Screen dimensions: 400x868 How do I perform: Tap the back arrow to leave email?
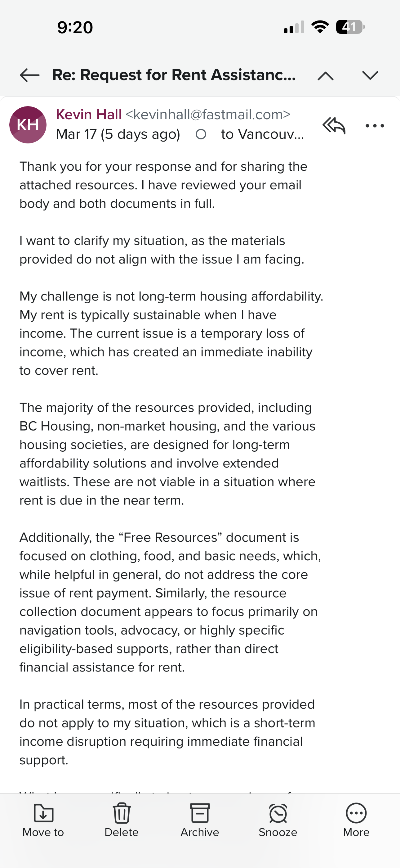(30, 75)
